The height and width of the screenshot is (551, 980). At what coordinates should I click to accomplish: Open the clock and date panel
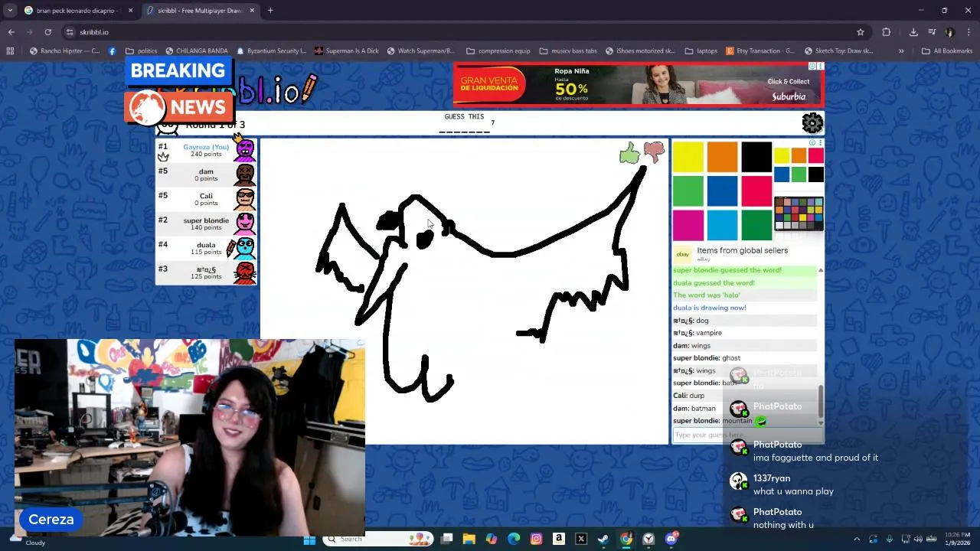coord(957,539)
